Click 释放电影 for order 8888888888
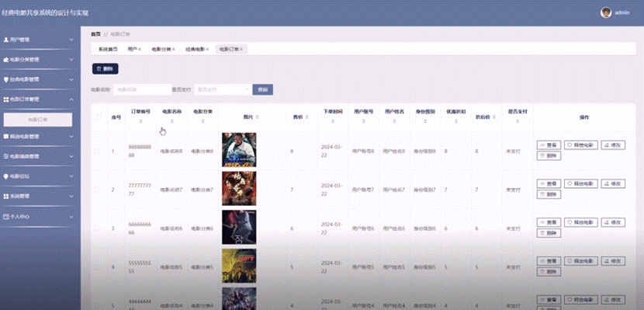The height and width of the screenshot is (310, 644). pos(580,145)
